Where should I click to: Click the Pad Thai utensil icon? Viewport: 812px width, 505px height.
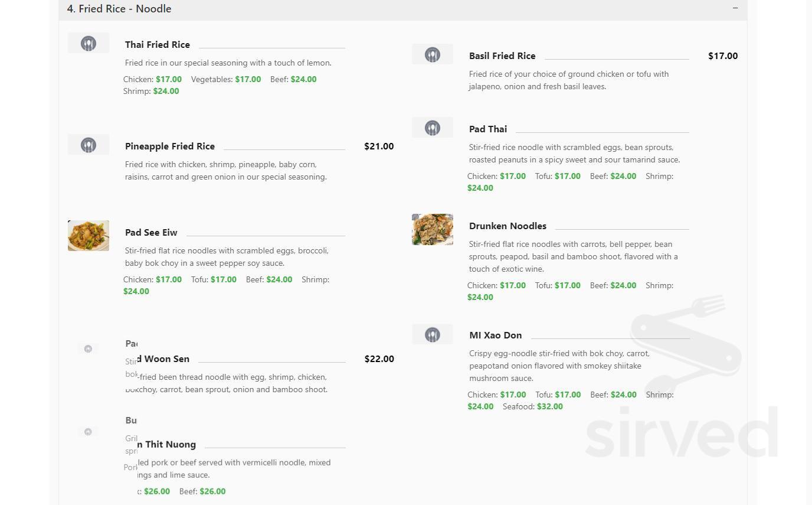[432, 127]
